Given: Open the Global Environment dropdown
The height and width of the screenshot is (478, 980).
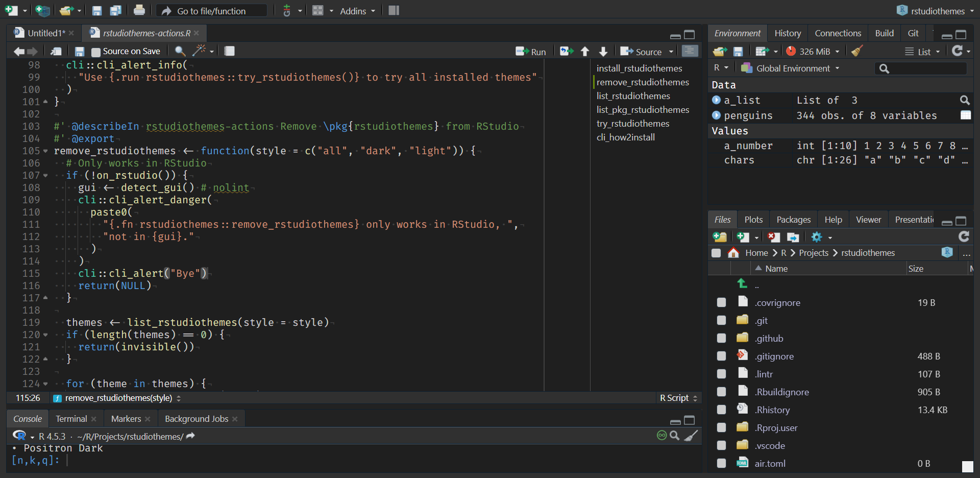Looking at the screenshot, I should pos(792,68).
